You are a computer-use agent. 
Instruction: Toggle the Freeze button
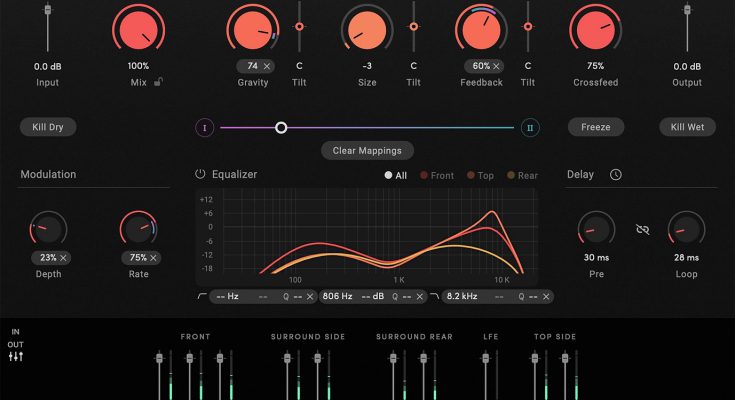click(x=596, y=127)
